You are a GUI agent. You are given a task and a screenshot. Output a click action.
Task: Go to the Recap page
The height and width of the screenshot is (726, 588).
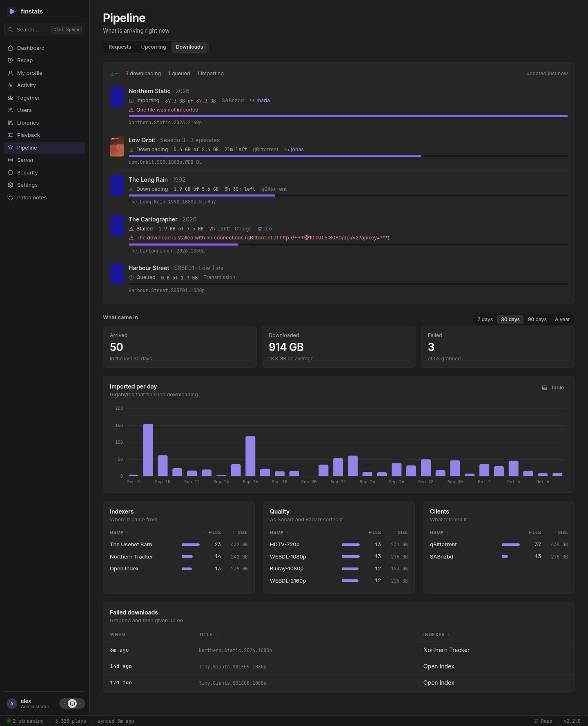pos(45,60)
